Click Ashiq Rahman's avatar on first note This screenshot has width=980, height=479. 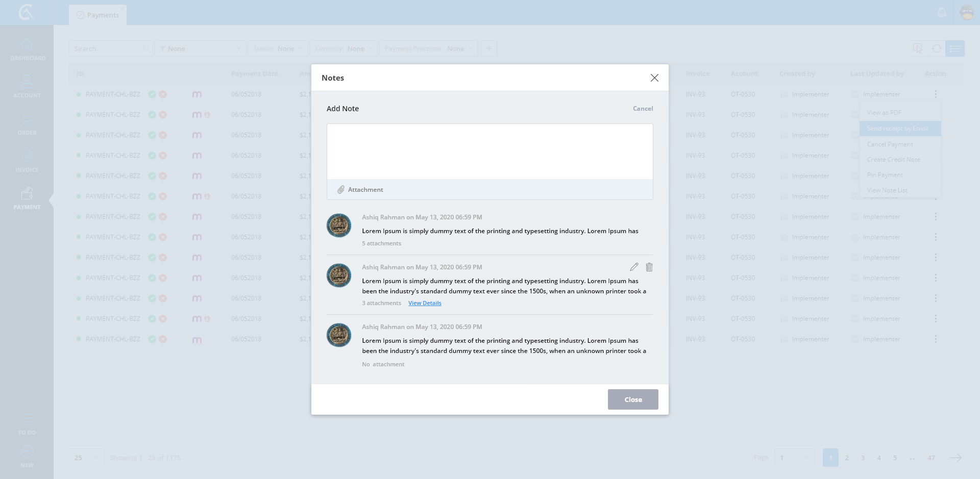[339, 225]
